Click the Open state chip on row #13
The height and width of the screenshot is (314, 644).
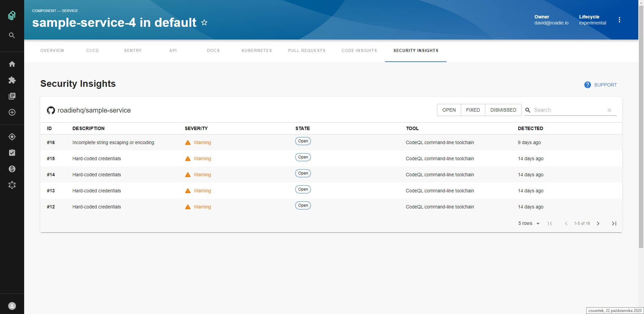coord(303,189)
